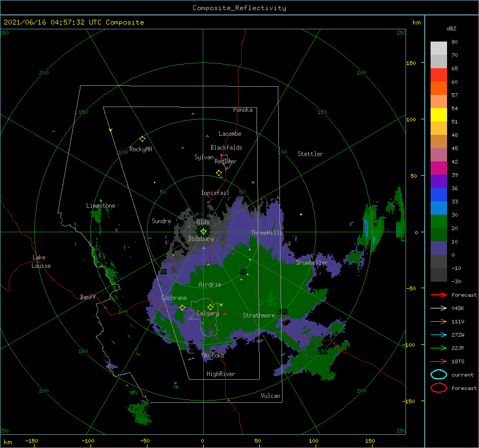Viewport: 479px width, 448px height.
Task: Click the 18TS legend label
Action: [458, 362]
